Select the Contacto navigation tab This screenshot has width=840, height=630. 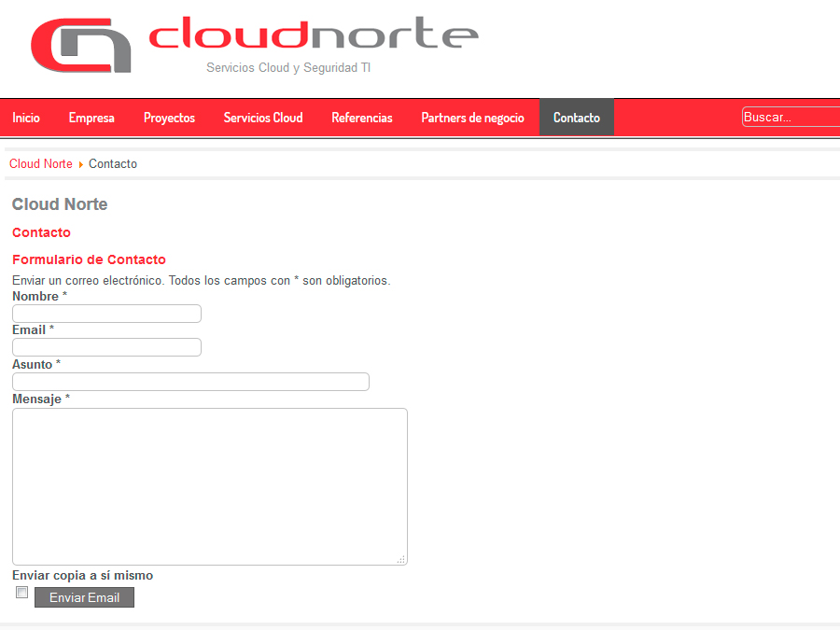[x=577, y=118]
